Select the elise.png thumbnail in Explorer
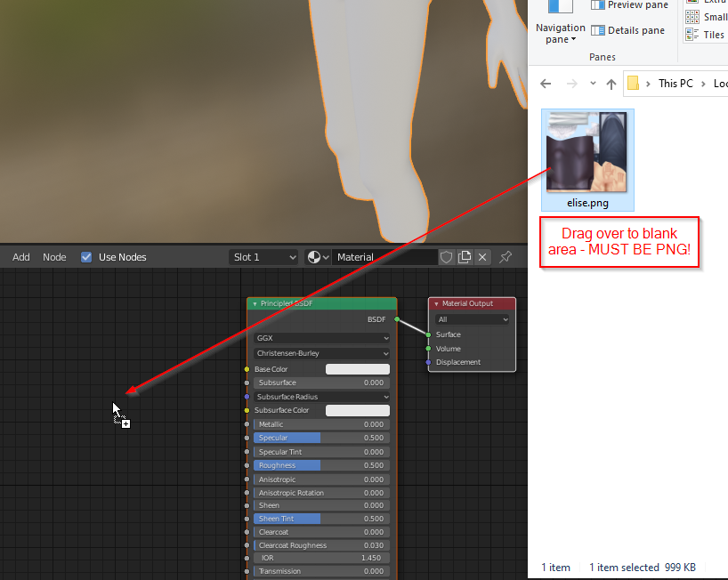Screen dimensions: 728x580 (x=586, y=152)
